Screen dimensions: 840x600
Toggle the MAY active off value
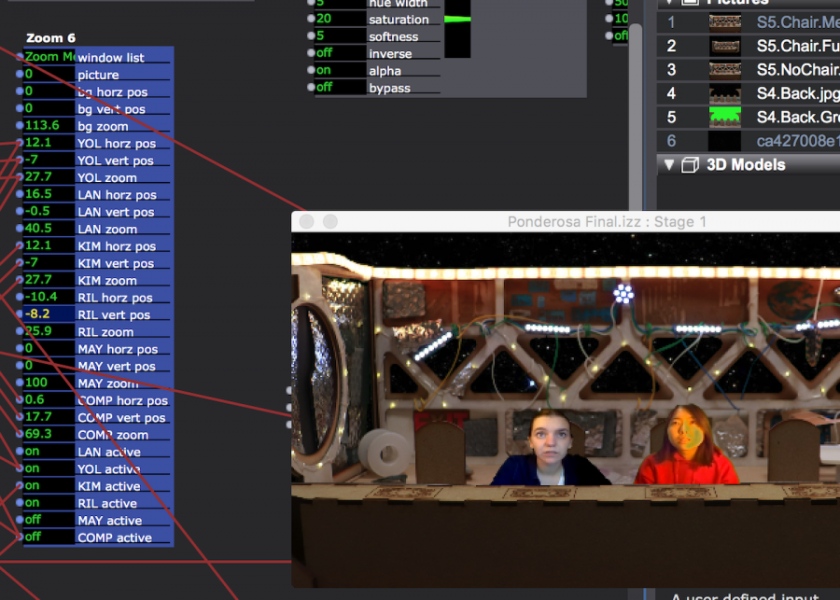pyautogui.click(x=48, y=520)
